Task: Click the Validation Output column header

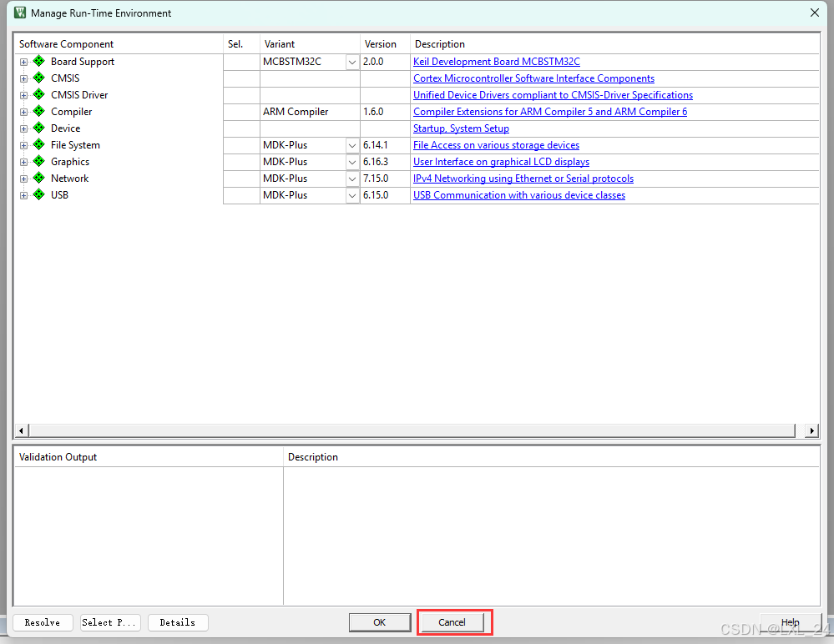Action: pyautogui.click(x=149, y=457)
